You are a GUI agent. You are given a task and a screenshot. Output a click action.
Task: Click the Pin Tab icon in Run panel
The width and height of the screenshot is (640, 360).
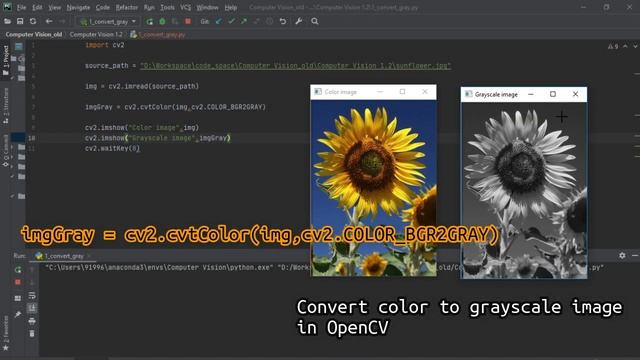click(18, 314)
